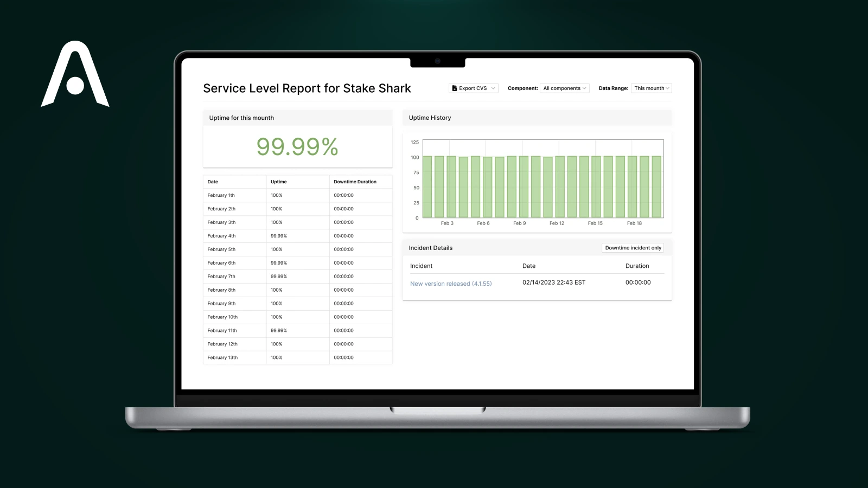Open the Data Range dropdown showing This mounth
868x488 pixels.
click(x=651, y=88)
